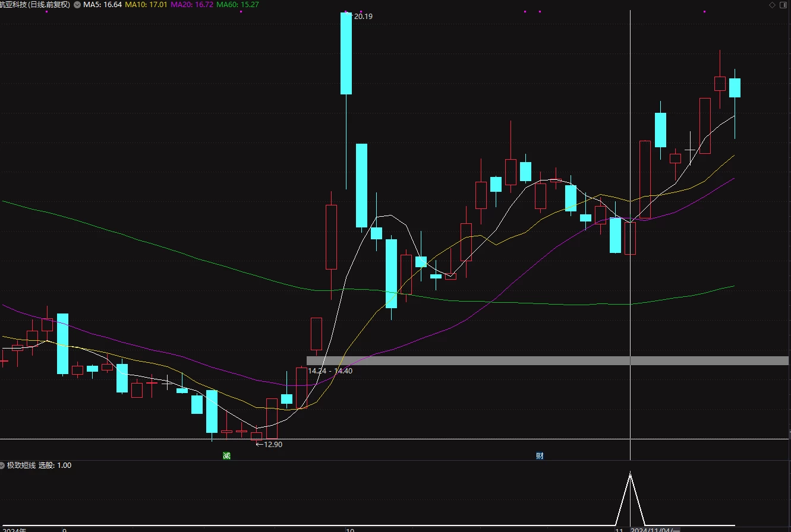Click the last cyan candle at chart right

coord(735,88)
